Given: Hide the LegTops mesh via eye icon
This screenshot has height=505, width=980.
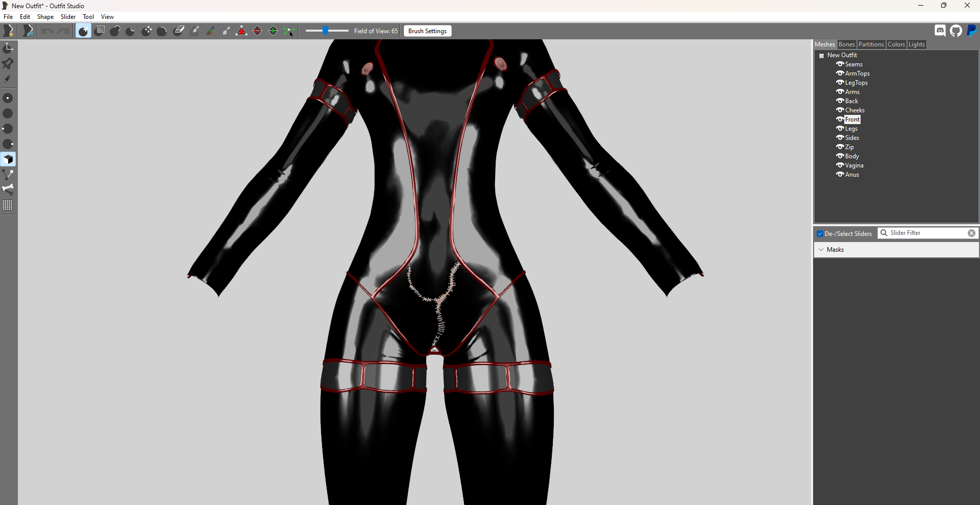Looking at the screenshot, I should click(840, 82).
